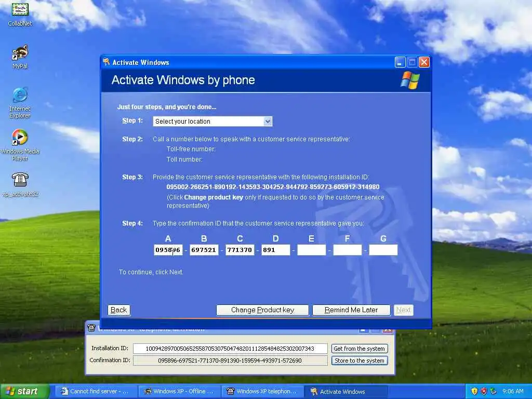
Task: Click the Confirmation ID field in telephone window
Action: (230, 361)
